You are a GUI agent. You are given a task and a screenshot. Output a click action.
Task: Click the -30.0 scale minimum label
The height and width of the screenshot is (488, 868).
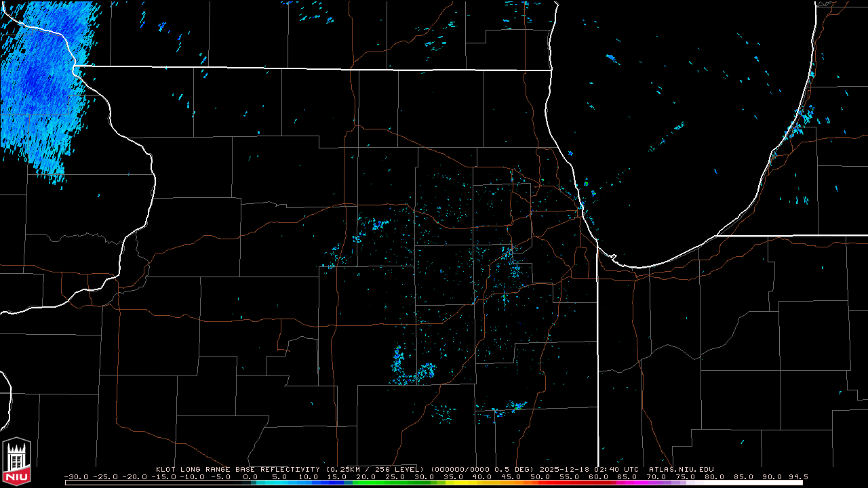coord(76,476)
